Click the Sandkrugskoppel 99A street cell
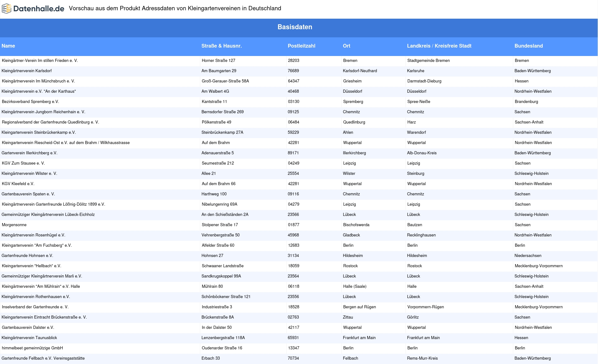 pos(221,276)
